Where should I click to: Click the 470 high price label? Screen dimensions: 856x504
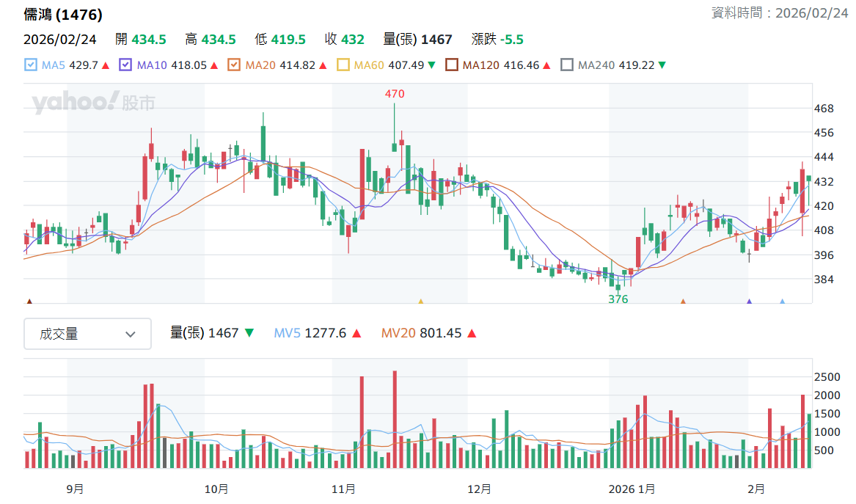395,94
